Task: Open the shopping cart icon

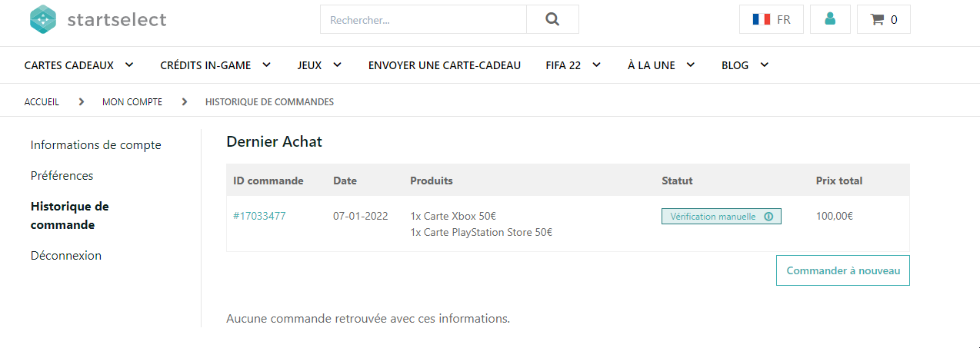Action: point(877,20)
